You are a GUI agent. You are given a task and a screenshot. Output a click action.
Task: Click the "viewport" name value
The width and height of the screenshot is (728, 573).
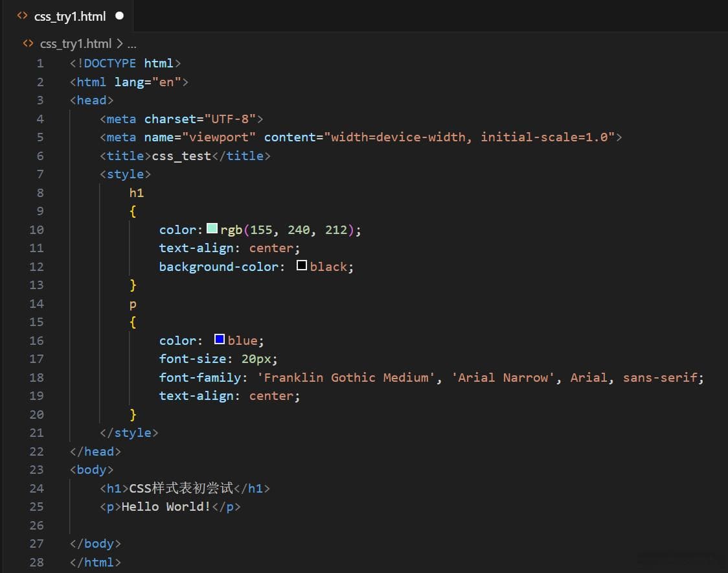tap(219, 137)
